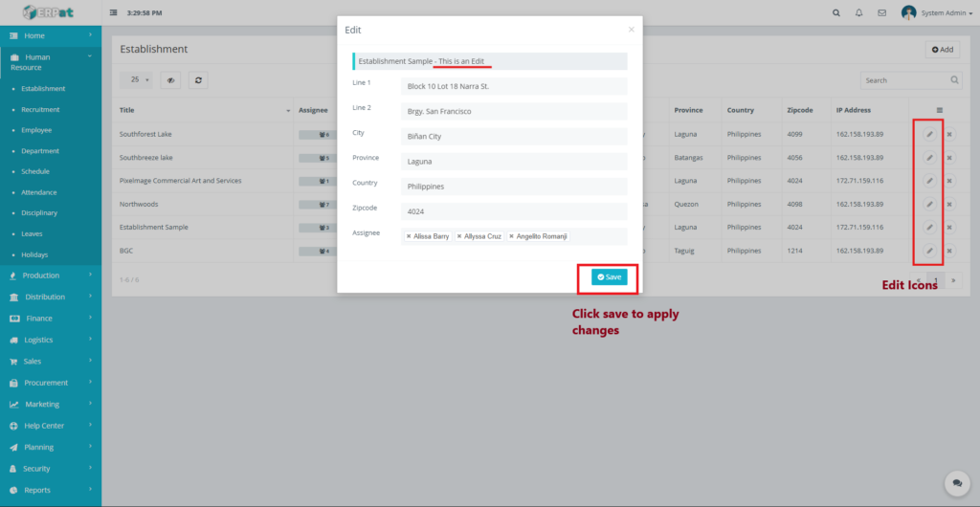Delete the Southbreeze lake row
The height and width of the screenshot is (507, 980).
(x=948, y=157)
